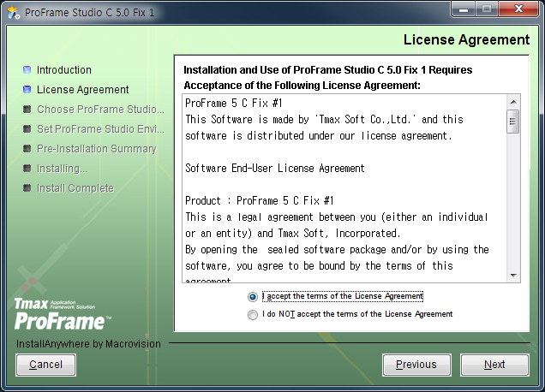Viewport: 545px width, 392px height.
Task: Click the Introduction step bullet icon
Action: (x=27, y=70)
